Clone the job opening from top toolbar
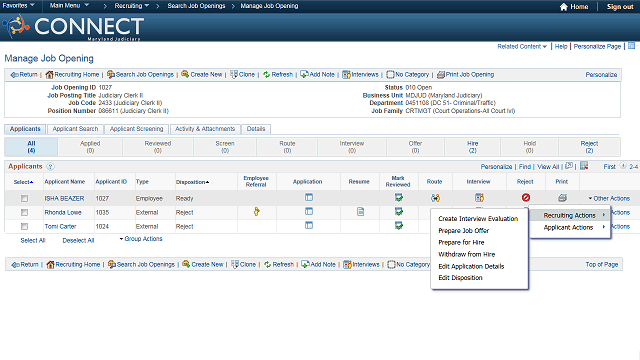Image resolution: width=640 pixels, height=360 pixels. 243,75
